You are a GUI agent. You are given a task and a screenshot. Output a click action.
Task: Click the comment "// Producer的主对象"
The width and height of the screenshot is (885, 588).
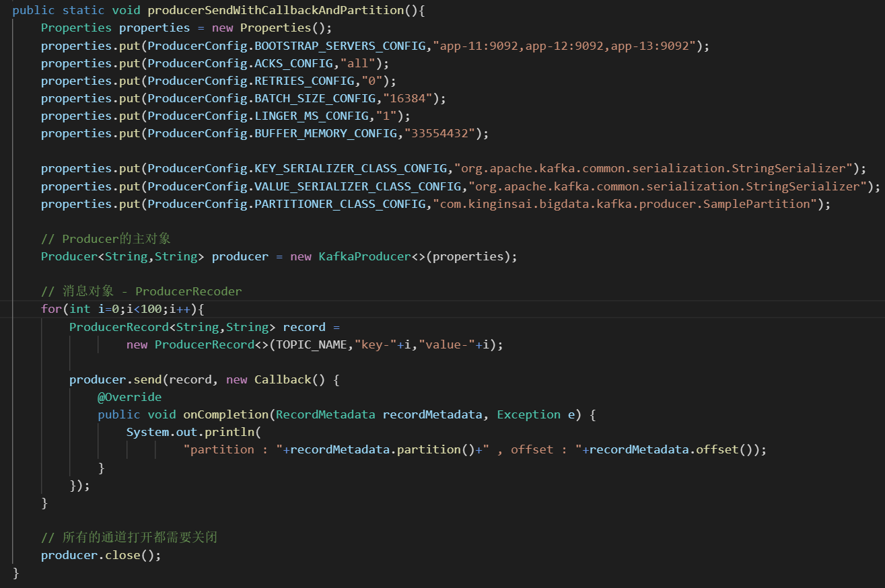105,239
